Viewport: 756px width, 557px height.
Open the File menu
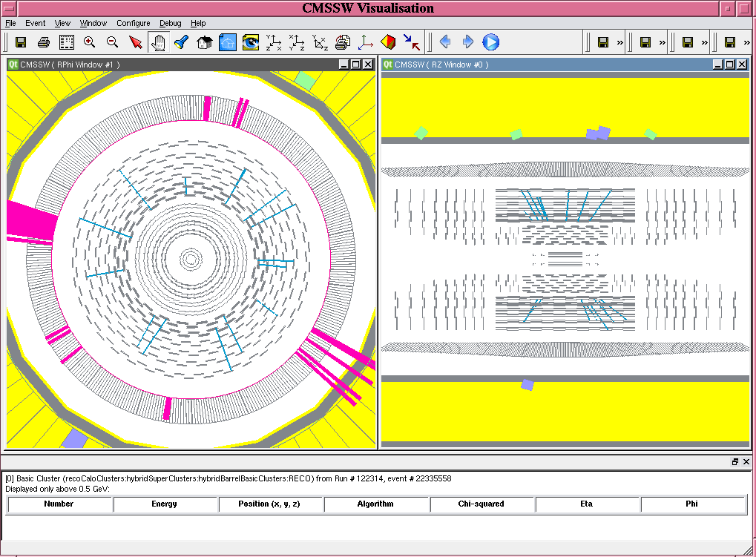click(x=10, y=23)
